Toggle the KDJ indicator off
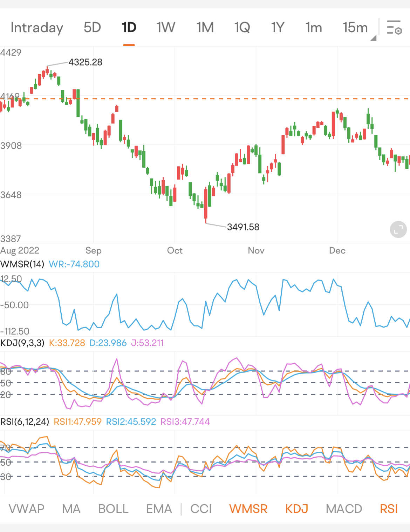Screen dimensions: 410x532 (296, 509)
